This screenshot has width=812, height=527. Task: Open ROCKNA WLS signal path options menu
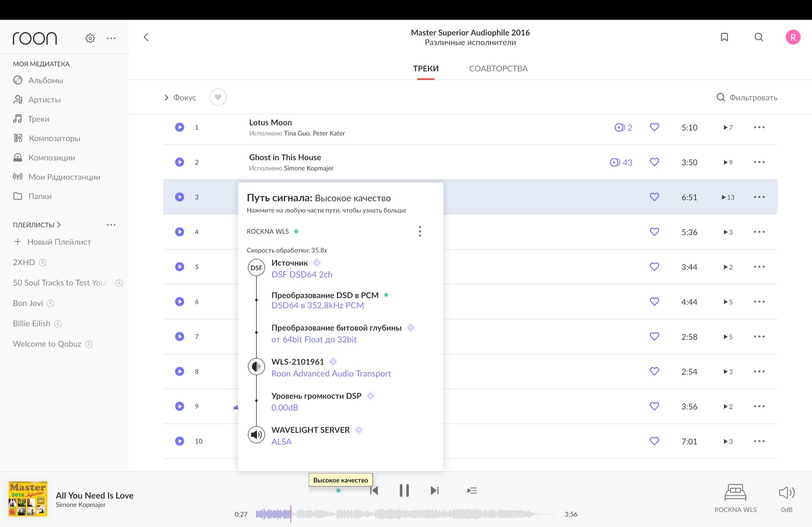coord(420,231)
